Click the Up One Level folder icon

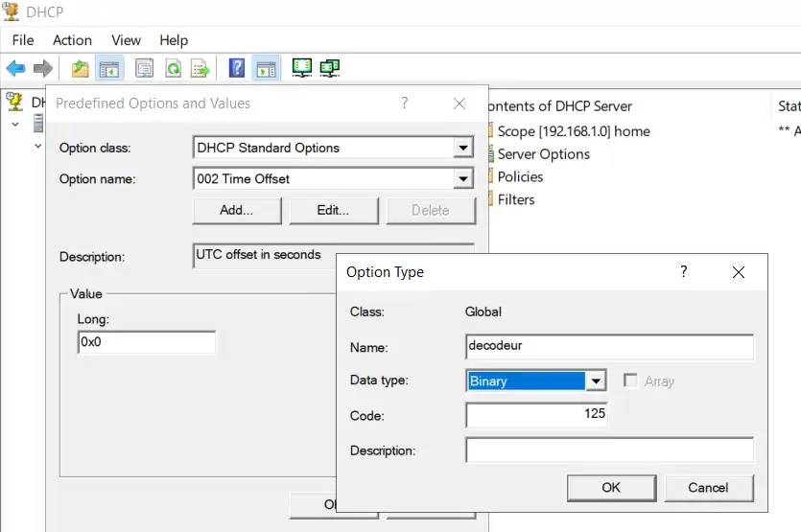pos(81,68)
